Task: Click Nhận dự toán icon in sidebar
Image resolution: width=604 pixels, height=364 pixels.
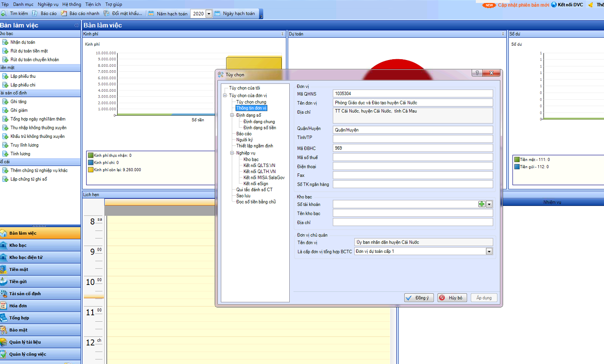Action: coord(5,42)
